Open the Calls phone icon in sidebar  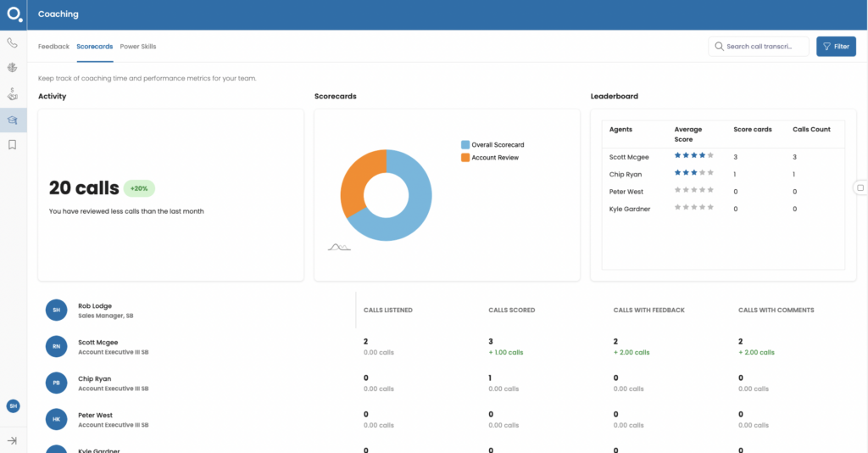(x=13, y=42)
